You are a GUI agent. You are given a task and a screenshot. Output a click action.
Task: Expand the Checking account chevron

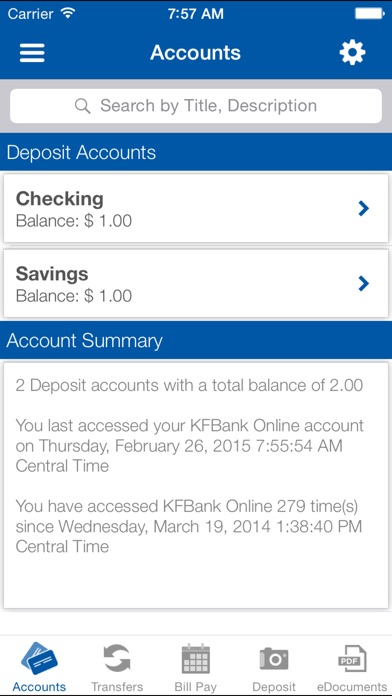tap(364, 208)
